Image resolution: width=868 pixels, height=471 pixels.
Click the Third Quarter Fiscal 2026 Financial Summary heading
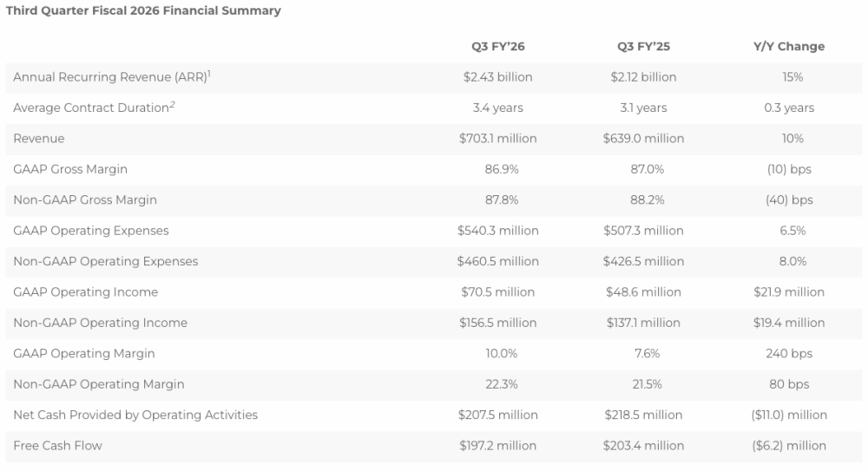click(143, 10)
